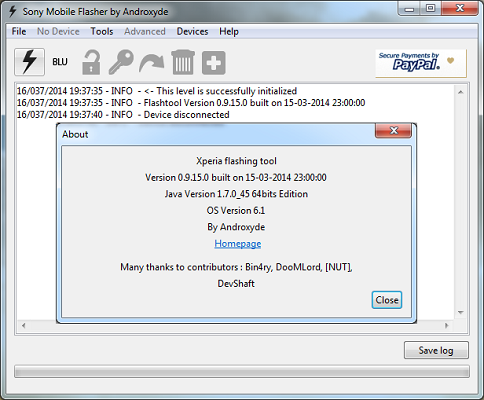Click 'Java Version 1.7.0_45 64bits Edition' text

tap(236, 194)
